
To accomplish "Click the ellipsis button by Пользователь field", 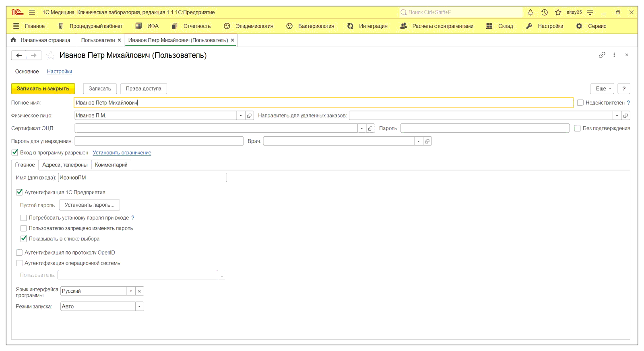I will click(221, 275).
